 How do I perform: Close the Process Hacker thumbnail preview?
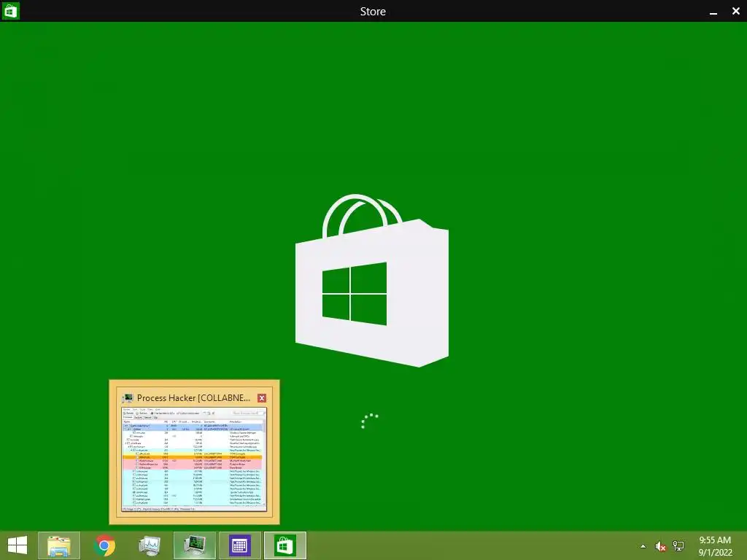[262, 398]
